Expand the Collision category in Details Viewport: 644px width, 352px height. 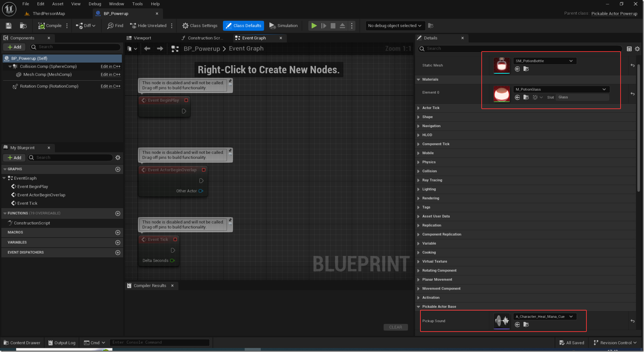click(x=418, y=171)
